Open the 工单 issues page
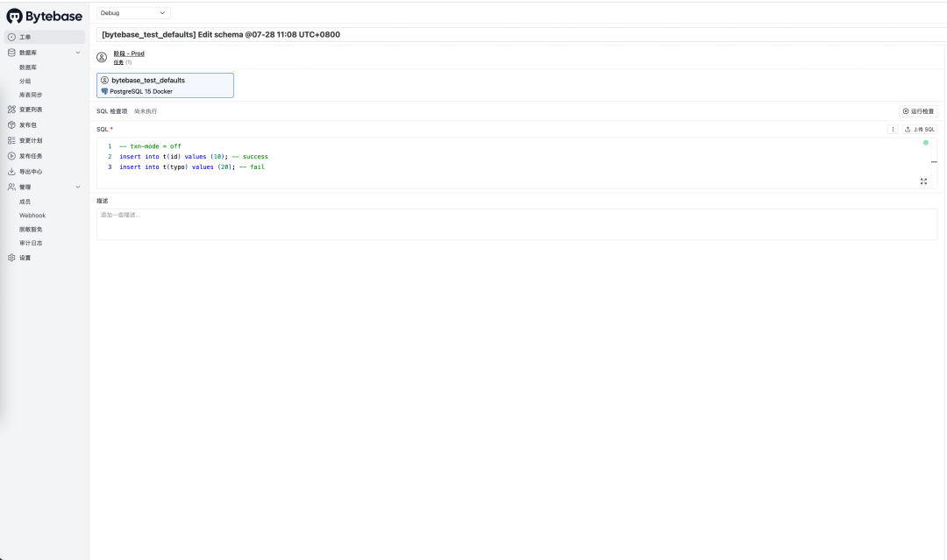The image size is (947, 560). click(45, 37)
